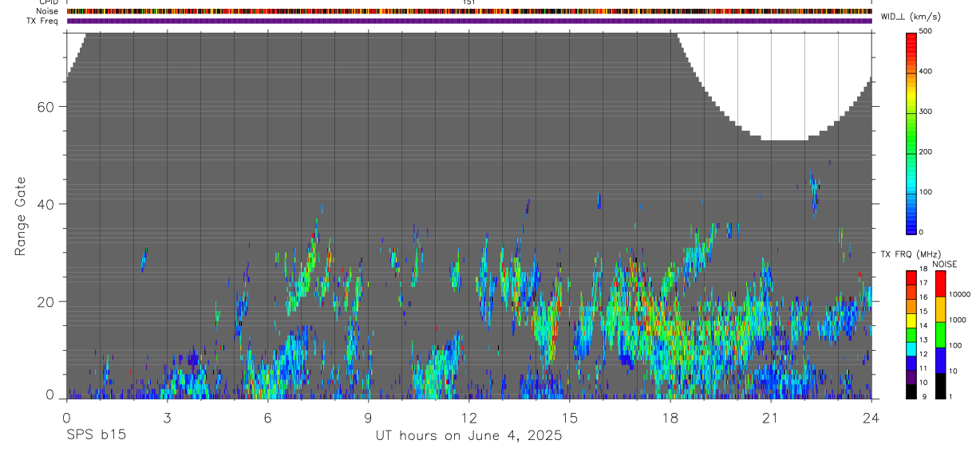Click the x-axis tick label 18

[670, 418]
